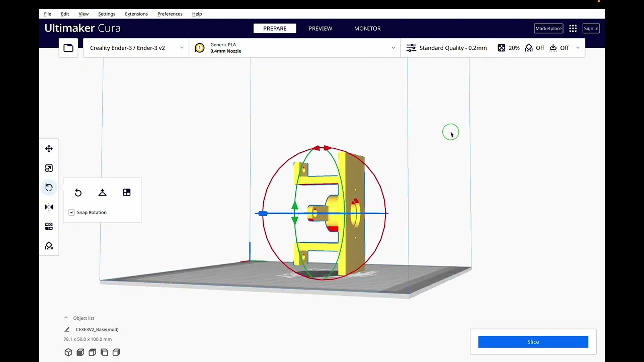The image size is (644, 362).
Task: Open the File menu
Action: click(x=48, y=14)
